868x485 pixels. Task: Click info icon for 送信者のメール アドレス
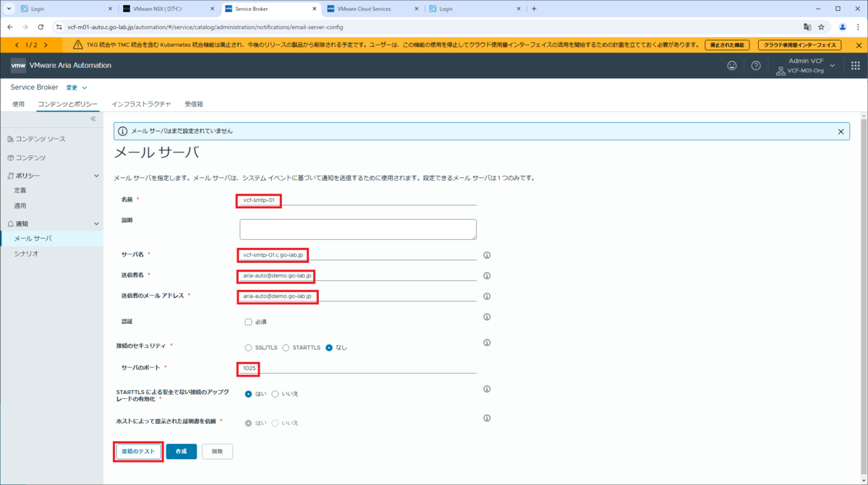[x=487, y=296]
